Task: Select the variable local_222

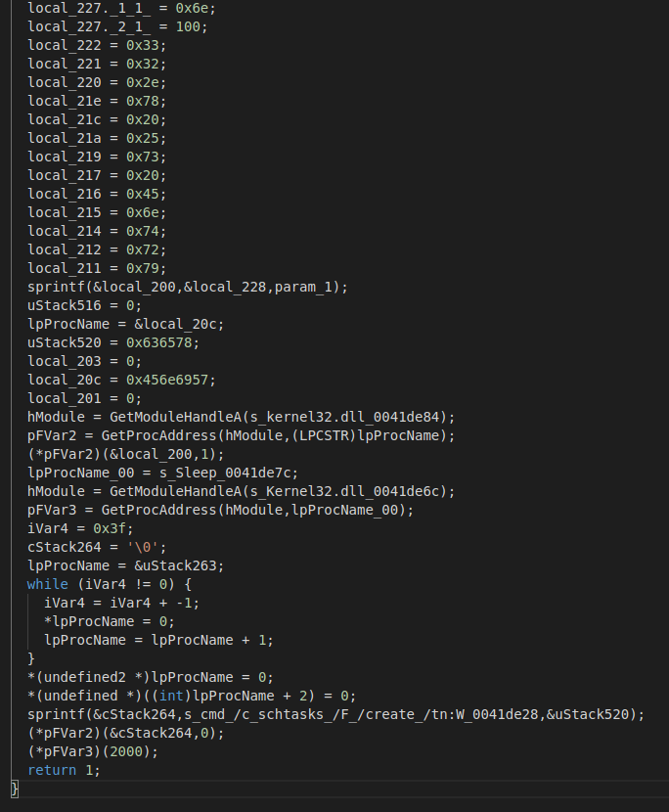Action: (65, 45)
